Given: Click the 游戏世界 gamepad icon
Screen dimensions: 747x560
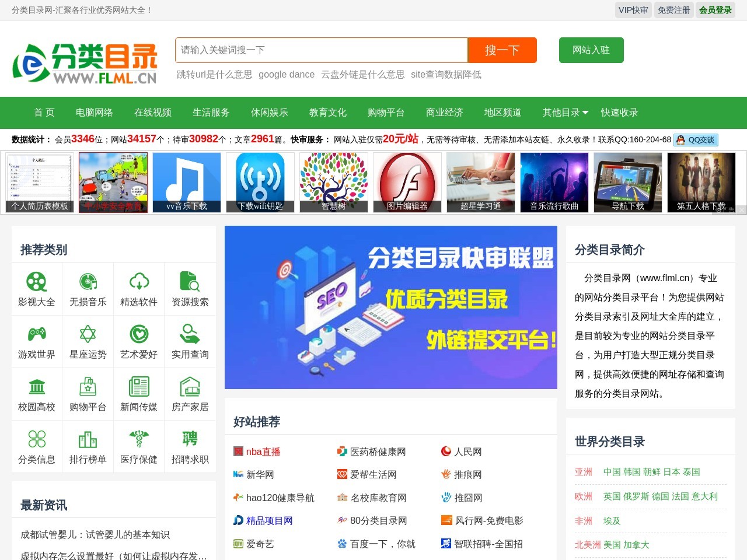Looking at the screenshot, I should click(x=36, y=334).
